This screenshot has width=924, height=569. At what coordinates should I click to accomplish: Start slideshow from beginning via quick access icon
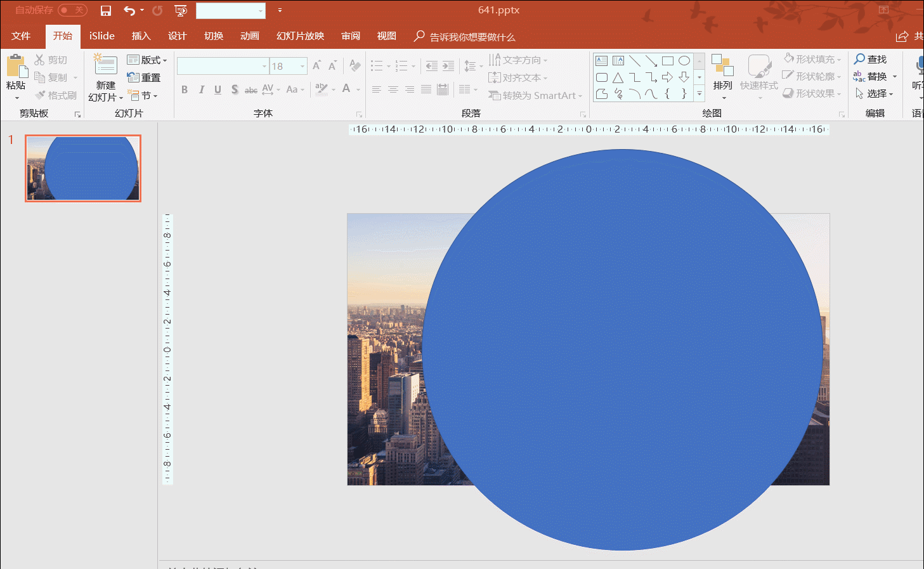(181, 11)
